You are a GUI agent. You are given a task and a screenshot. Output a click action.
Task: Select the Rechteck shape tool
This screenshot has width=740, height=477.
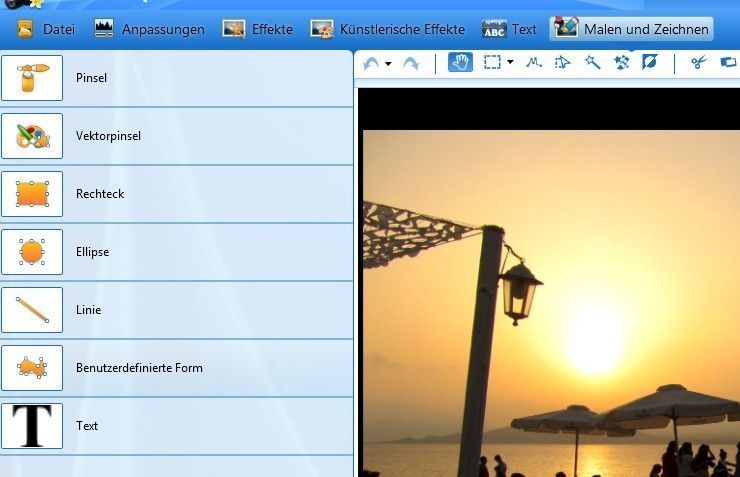pyautogui.click(x=32, y=194)
